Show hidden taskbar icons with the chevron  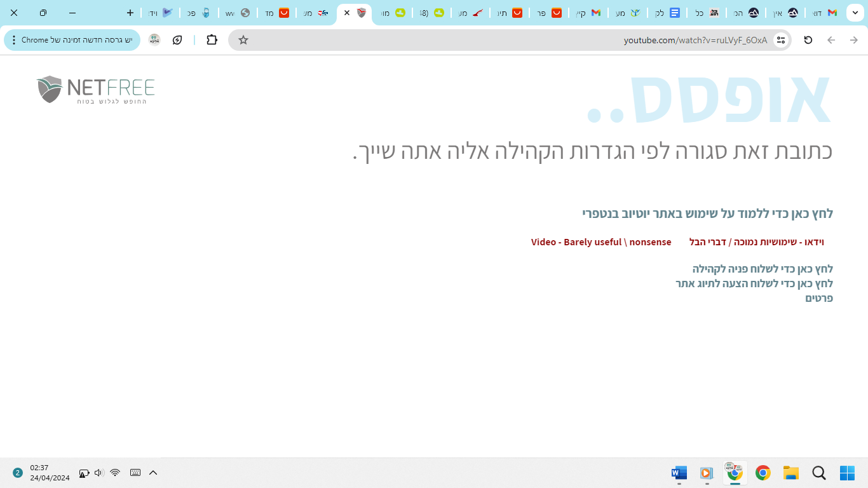click(153, 473)
